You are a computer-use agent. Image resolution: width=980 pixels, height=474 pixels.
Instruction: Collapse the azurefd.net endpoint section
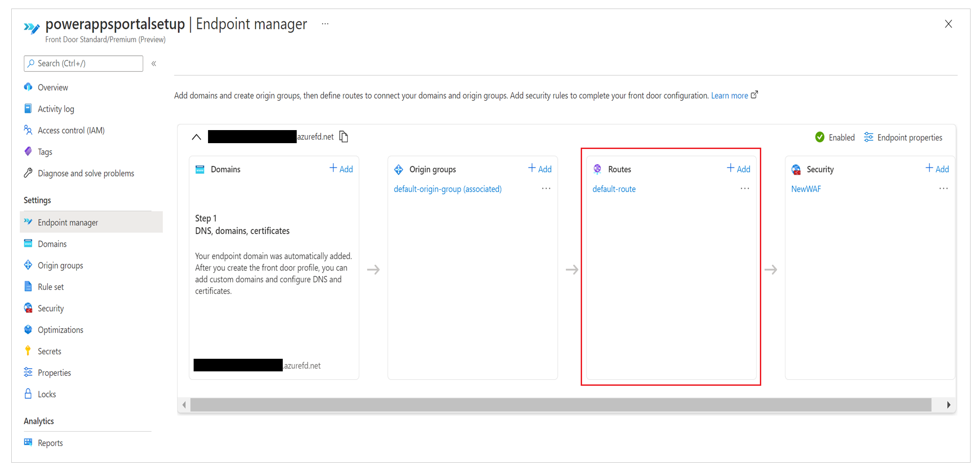(x=196, y=137)
